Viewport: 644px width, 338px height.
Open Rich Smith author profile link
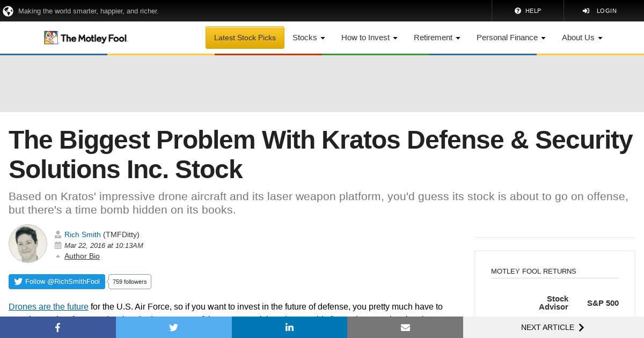(x=83, y=234)
